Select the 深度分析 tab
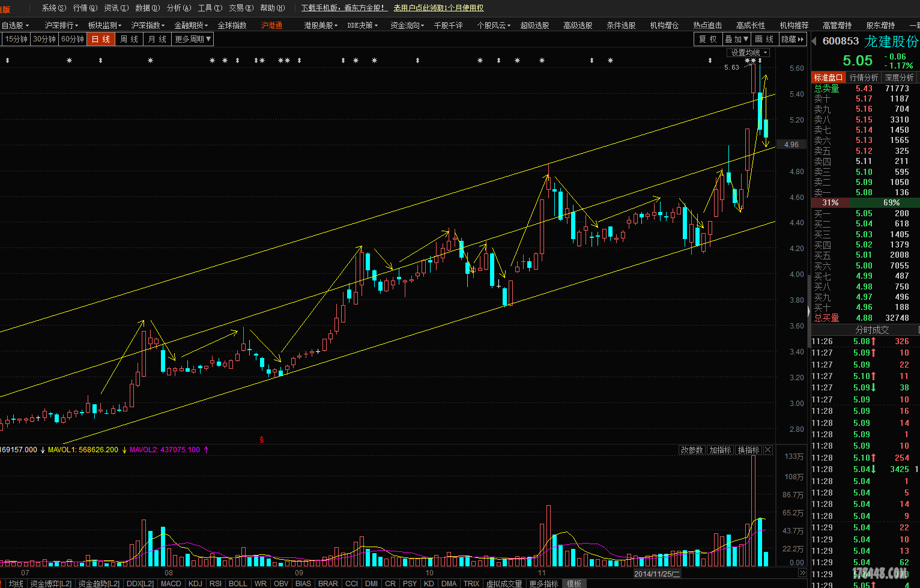This screenshot has height=588, width=920. click(x=899, y=77)
